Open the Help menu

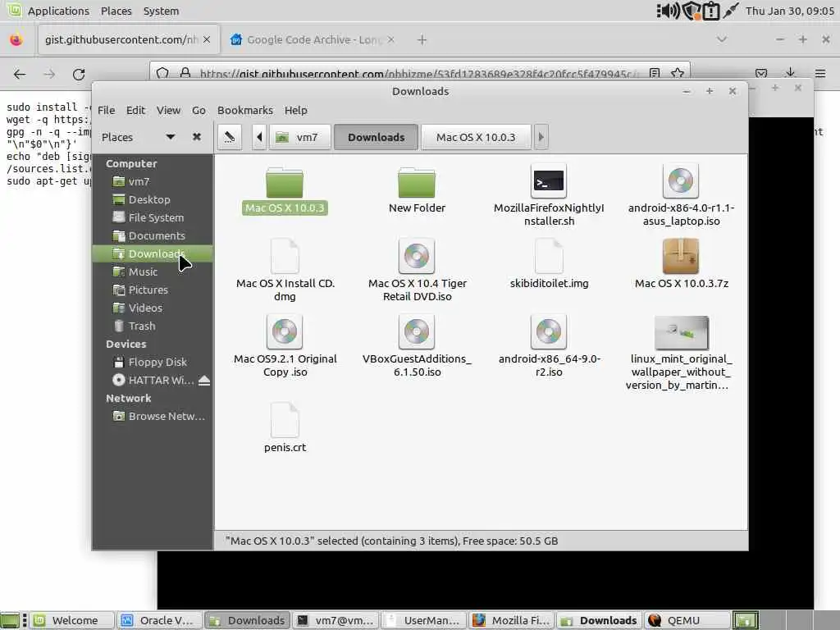pyautogui.click(x=295, y=111)
